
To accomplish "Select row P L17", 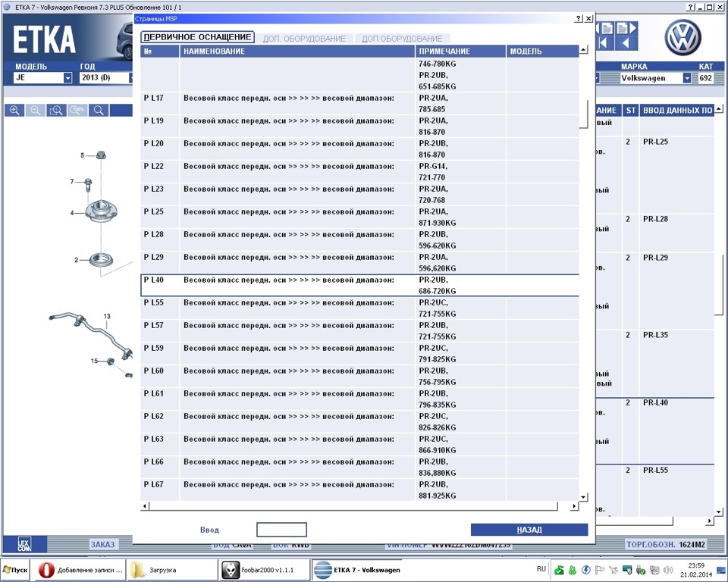I will pos(359,104).
